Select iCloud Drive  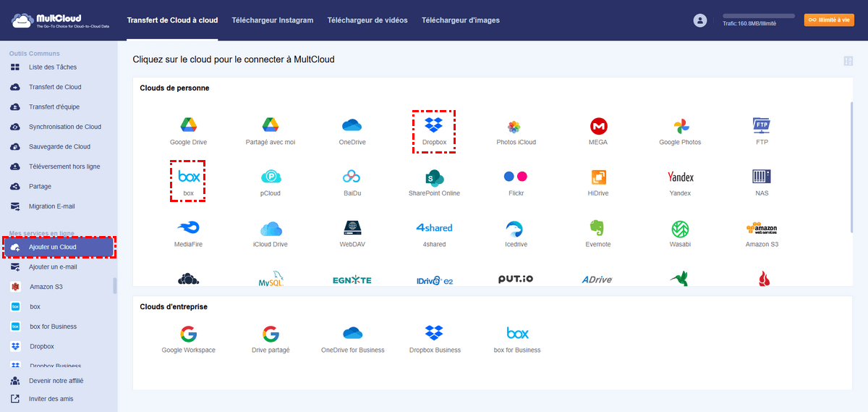tap(271, 234)
